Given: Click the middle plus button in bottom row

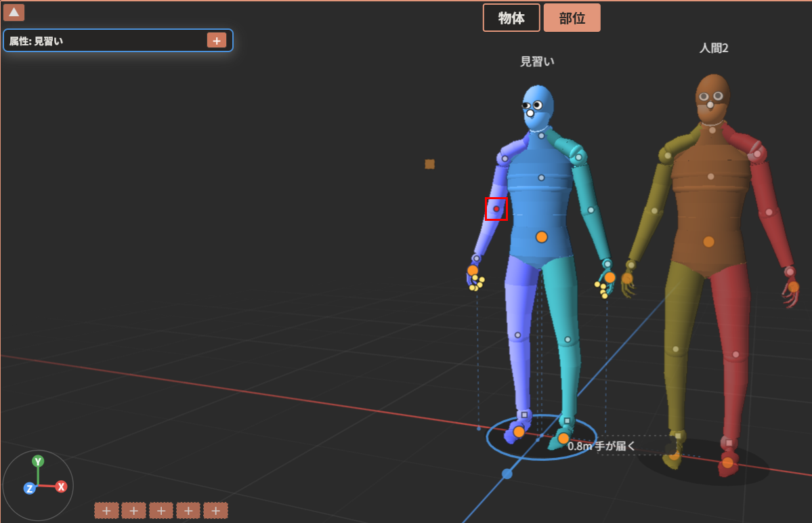Looking at the screenshot, I should coord(161,511).
